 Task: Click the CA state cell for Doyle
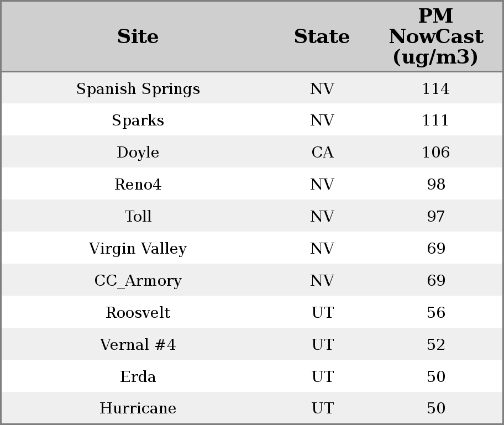pos(322,153)
